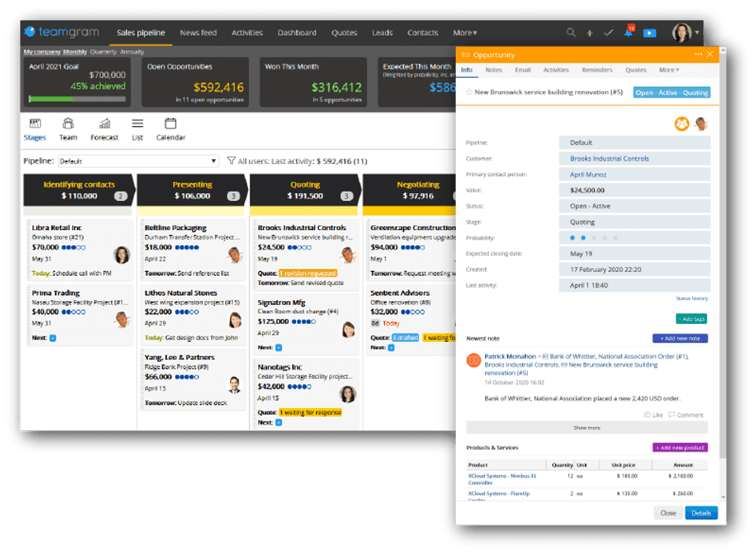Image resolution: width=756 pixels, height=554 pixels.
Task: Select Quarterly goal period
Action: tap(102, 52)
